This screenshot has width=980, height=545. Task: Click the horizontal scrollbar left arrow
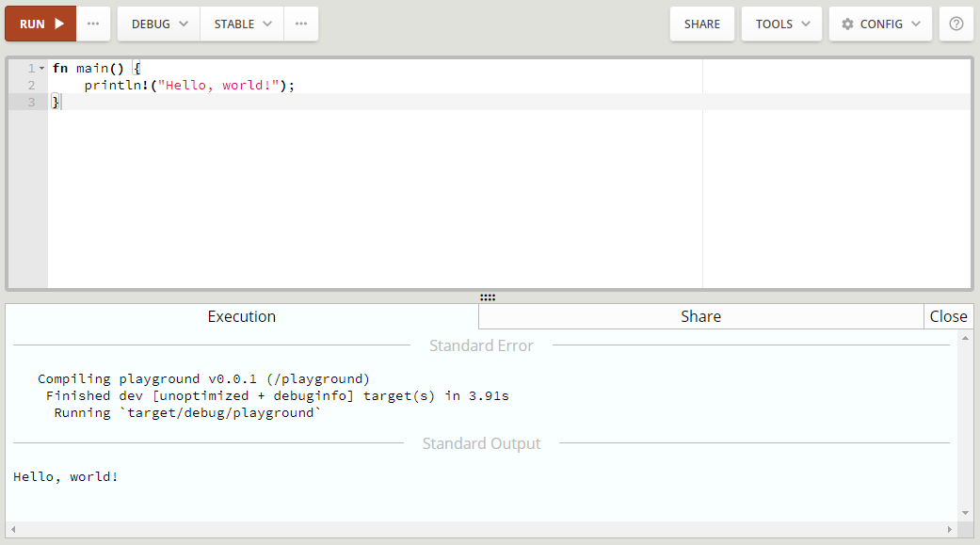13,529
